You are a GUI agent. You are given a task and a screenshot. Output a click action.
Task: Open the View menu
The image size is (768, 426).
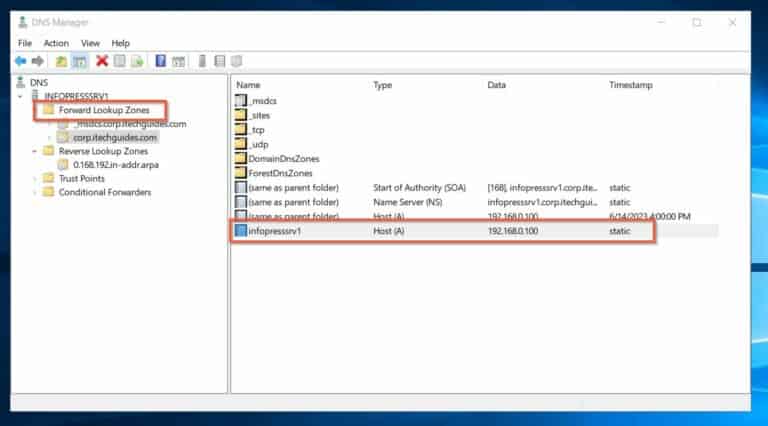[x=90, y=43]
